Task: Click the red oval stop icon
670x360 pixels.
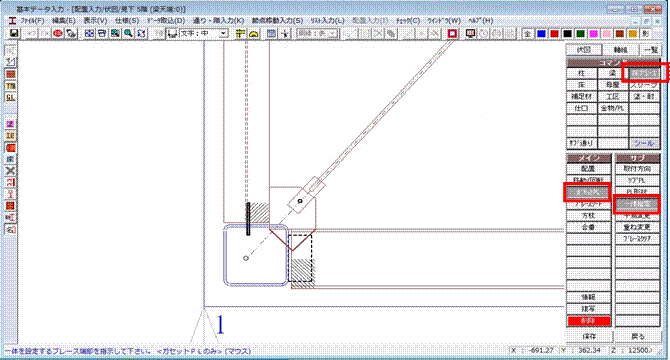Action: (58, 33)
